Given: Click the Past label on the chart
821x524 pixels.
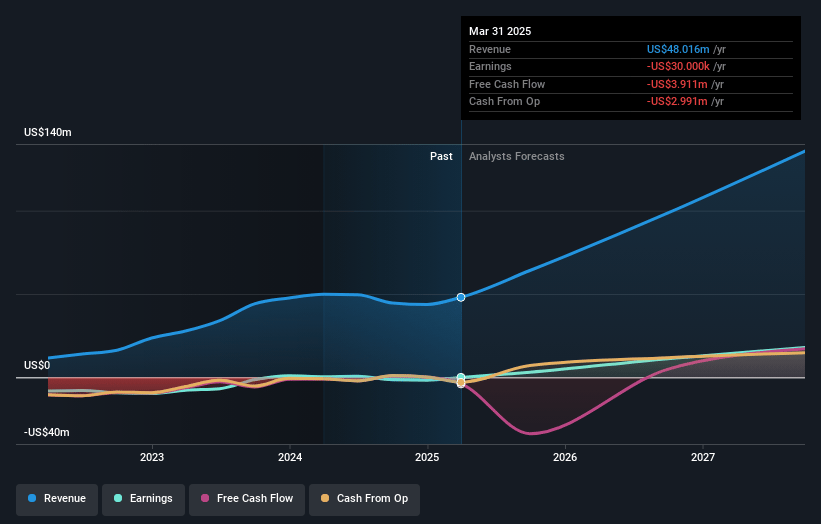Looking at the screenshot, I should click(x=441, y=157).
